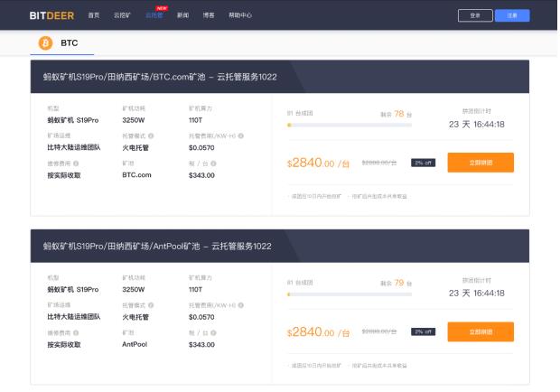Click the 托管模式 info icon in BTC.com card

pos(151,135)
